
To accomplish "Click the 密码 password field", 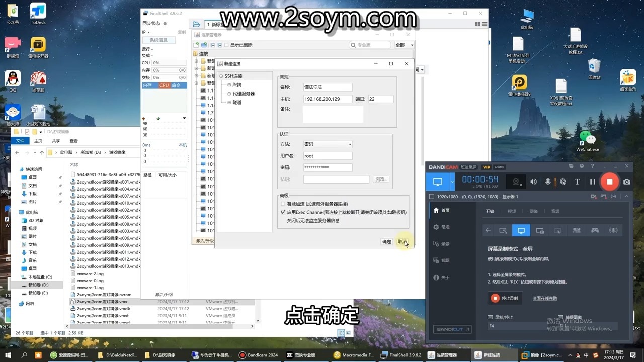I will pos(328,167).
